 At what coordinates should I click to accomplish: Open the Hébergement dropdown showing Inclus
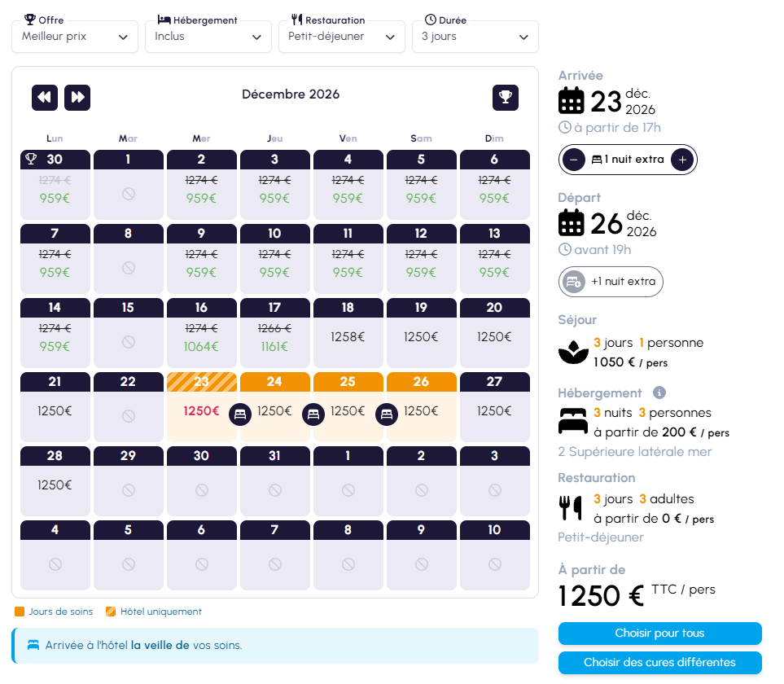[208, 37]
